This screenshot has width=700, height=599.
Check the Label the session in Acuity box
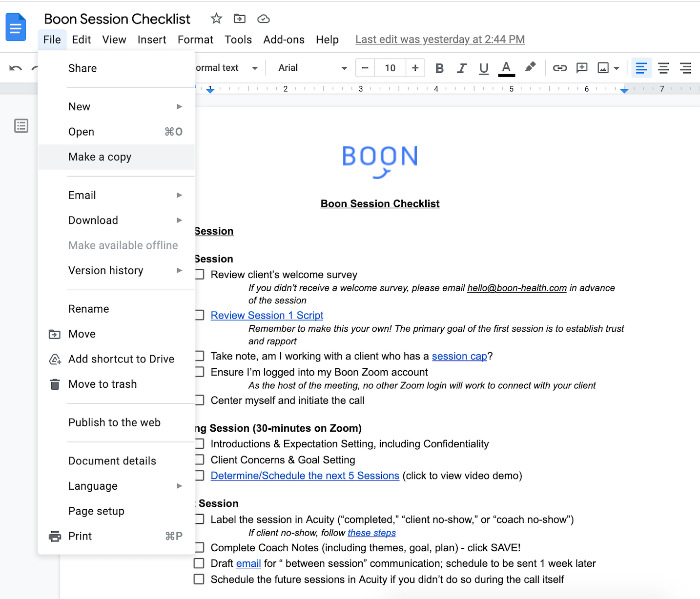[199, 519]
